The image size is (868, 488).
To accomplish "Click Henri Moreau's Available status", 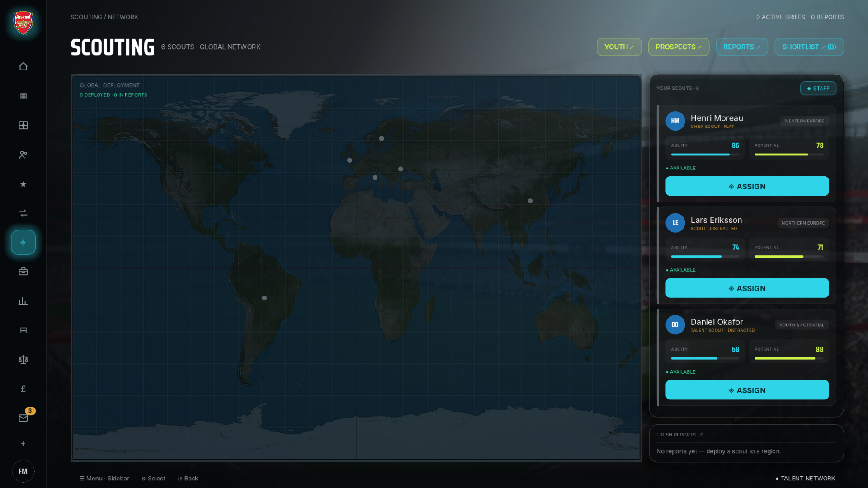I will [x=681, y=168].
